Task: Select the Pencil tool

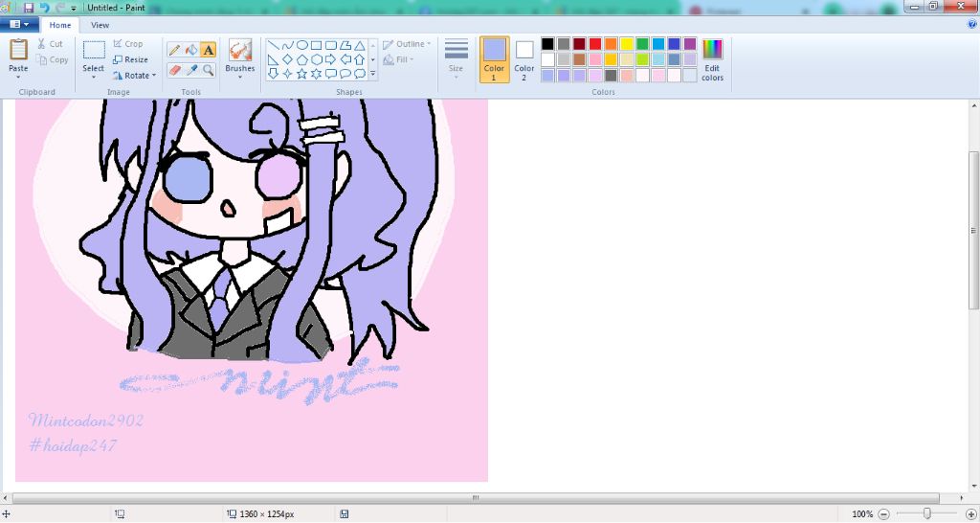Action: point(175,50)
